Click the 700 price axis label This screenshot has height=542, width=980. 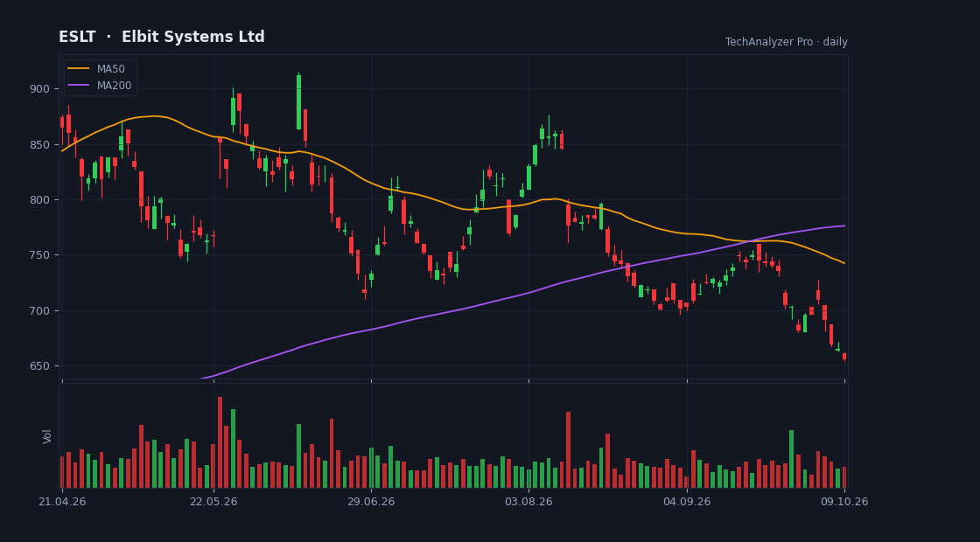[x=38, y=311]
